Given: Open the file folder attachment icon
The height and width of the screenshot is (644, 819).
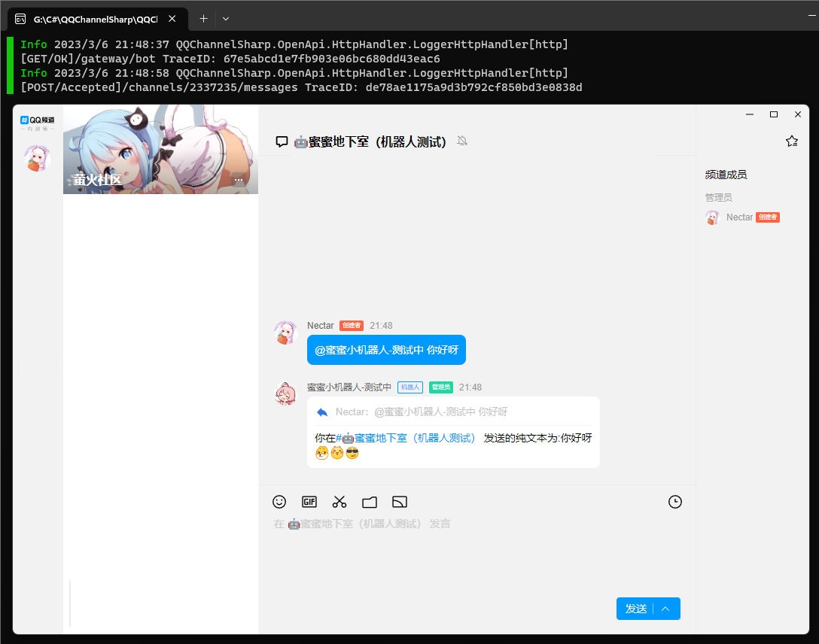Looking at the screenshot, I should click(370, 503).
